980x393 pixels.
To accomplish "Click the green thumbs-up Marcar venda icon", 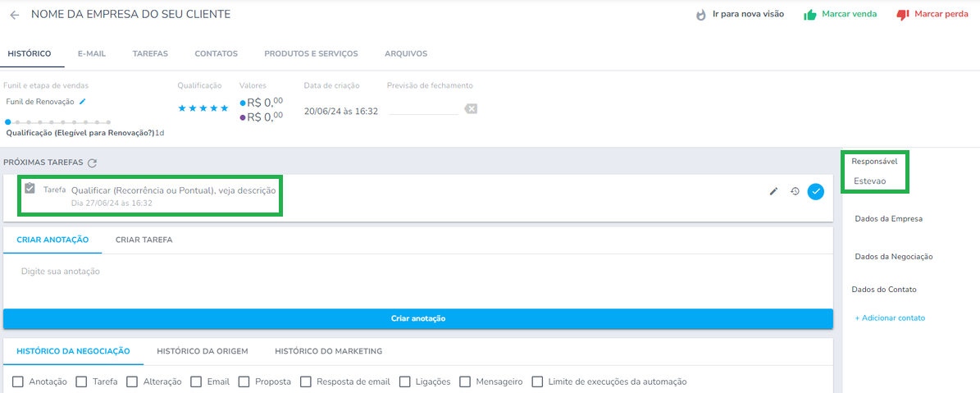I will 810,15.
